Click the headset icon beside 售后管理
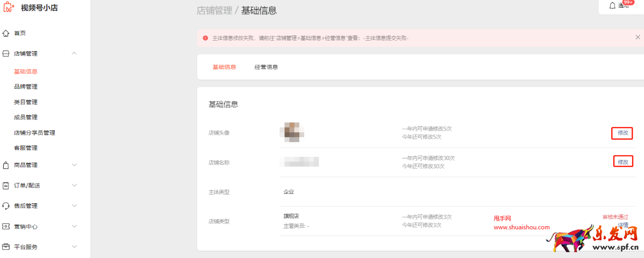This screenshot has height=258, width=644. point(6,206)
